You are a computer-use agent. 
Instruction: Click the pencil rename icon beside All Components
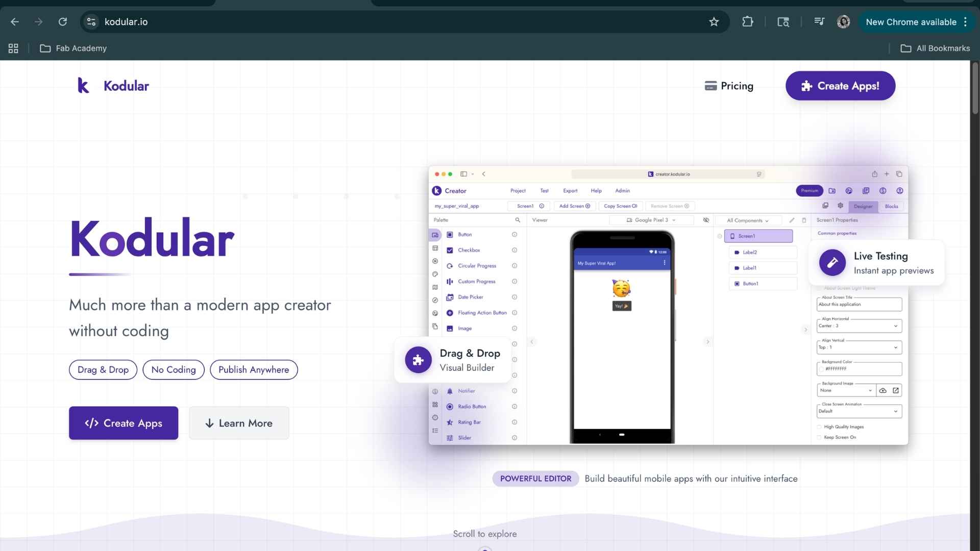(792, 220)
